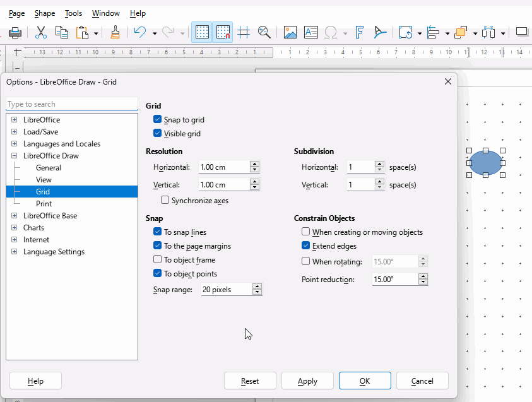
Task: Select the View tree item
Action: click(44, 179)
